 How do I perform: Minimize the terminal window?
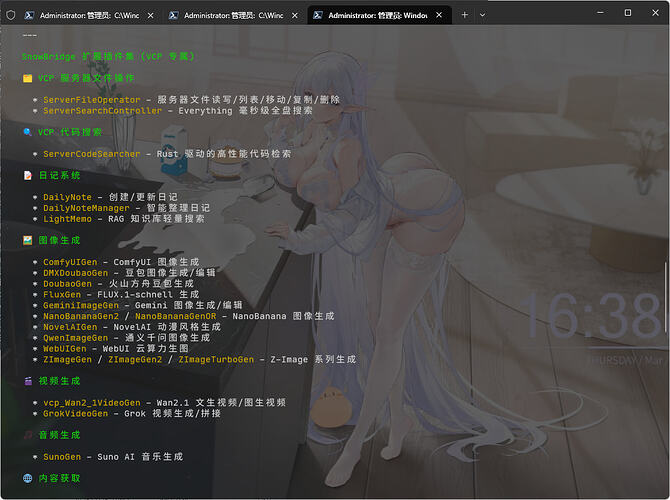(600, 13)
